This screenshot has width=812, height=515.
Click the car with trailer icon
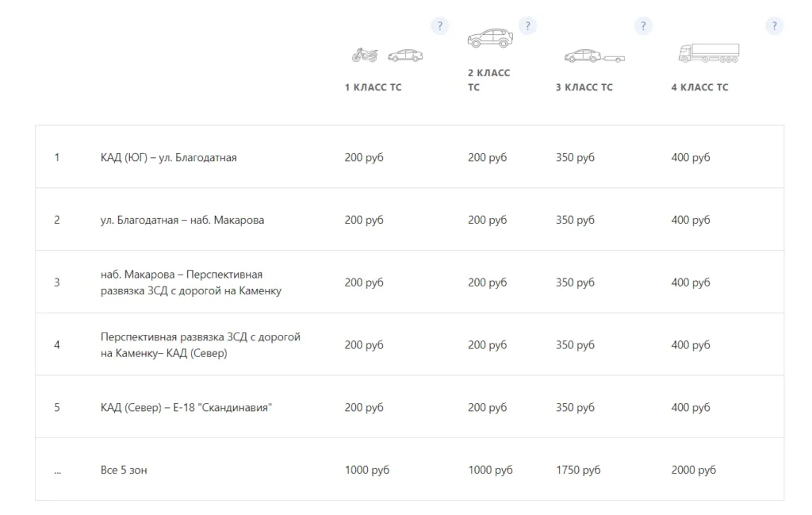[594, 56]
